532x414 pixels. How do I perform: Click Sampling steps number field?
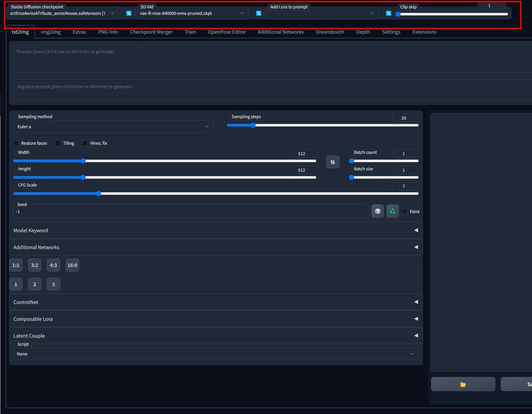406,118
